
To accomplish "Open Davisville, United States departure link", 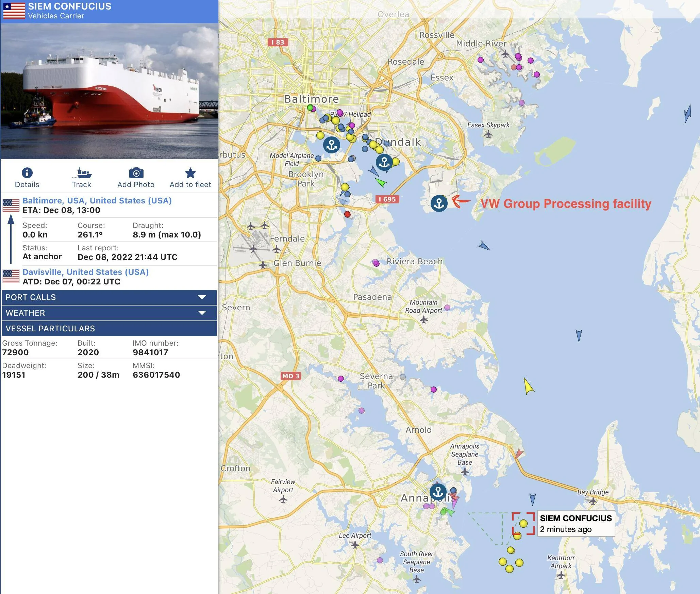I will [x=85, y=272].
